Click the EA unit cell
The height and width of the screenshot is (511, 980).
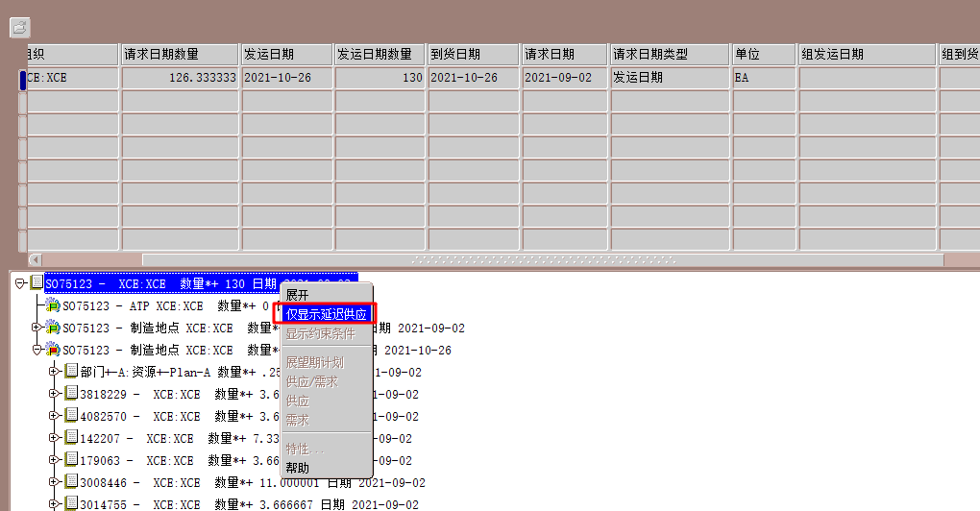tap(765, 78)
